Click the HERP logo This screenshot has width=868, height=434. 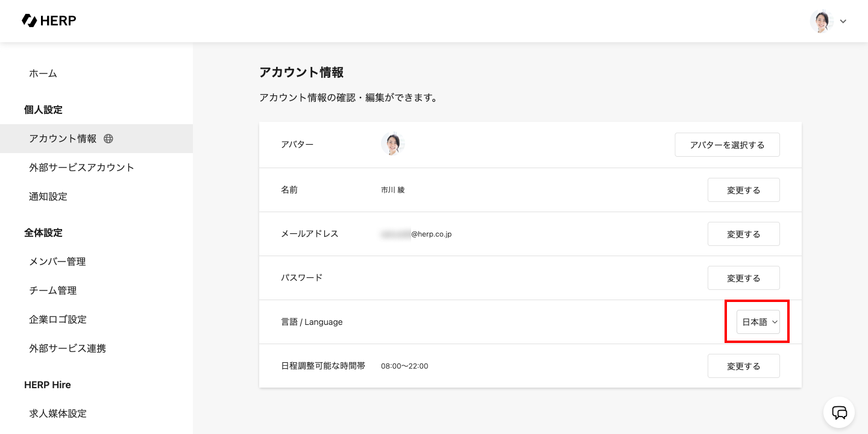(49, 20)
